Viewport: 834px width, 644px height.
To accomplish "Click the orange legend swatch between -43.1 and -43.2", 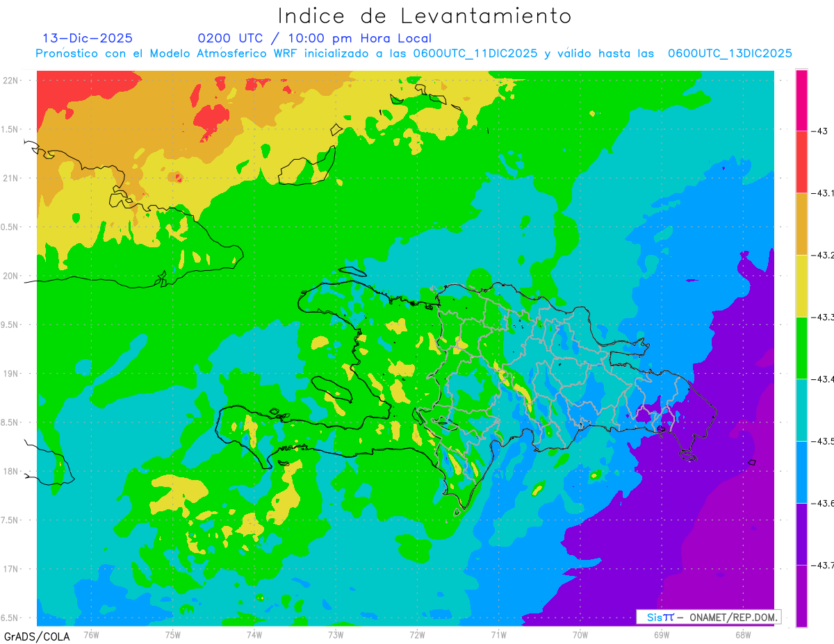I will tap(801, 224).
